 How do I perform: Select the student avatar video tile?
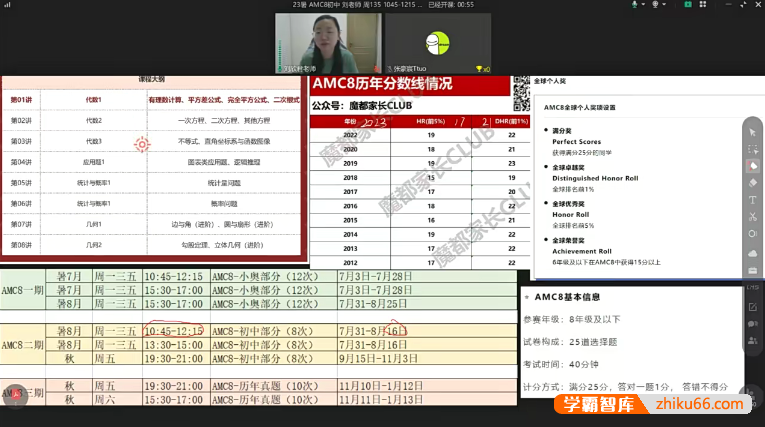point(438,43)
